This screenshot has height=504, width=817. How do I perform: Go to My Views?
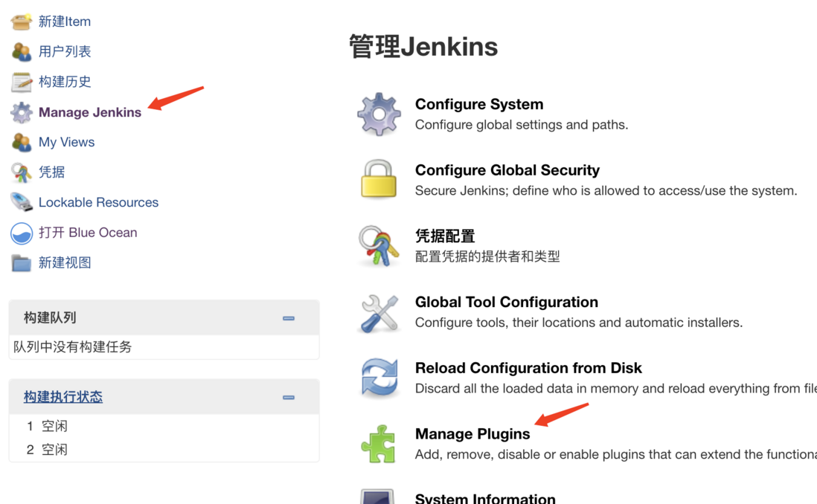pyautogui.click(x=67, y=142)
